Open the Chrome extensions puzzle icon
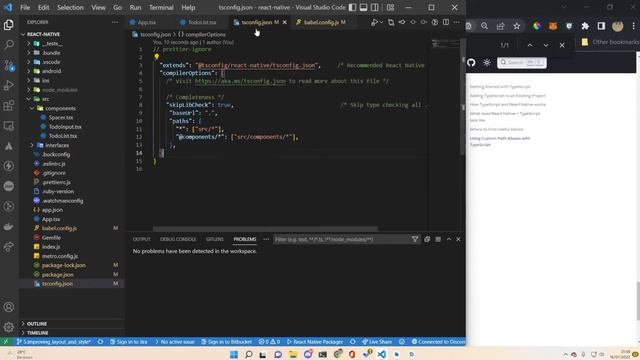This screenshot has height=360, width=640. point(585,26)
